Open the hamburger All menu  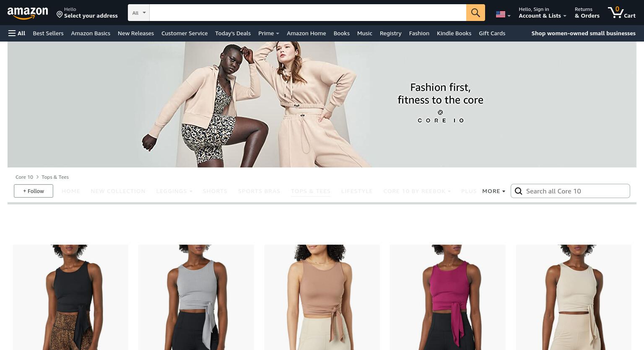point(17,33)
